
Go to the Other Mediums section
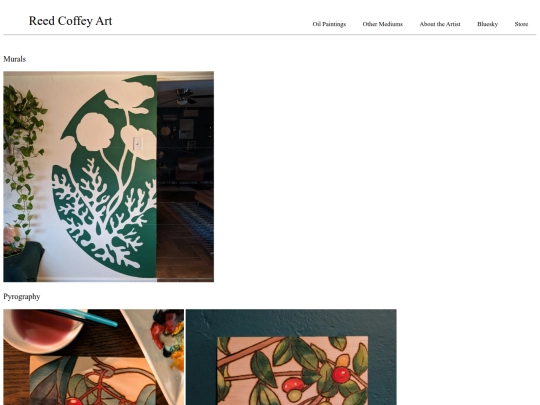[382, 24]
